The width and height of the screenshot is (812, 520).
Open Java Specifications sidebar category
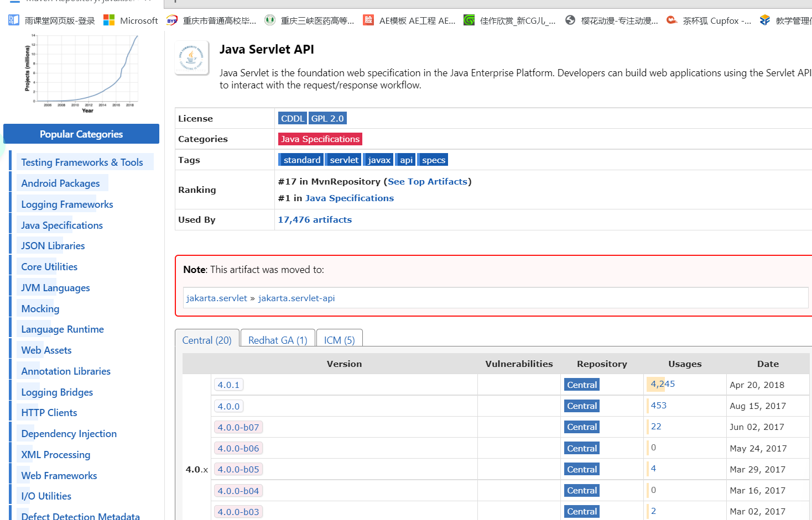tap(62, 225)
